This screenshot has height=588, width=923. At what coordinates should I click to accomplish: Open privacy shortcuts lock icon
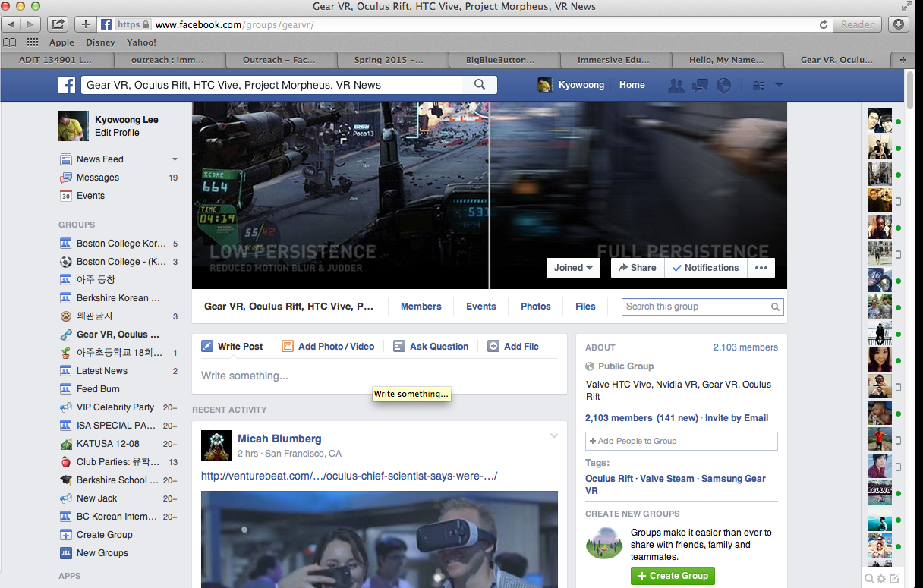tap(758, 86)
